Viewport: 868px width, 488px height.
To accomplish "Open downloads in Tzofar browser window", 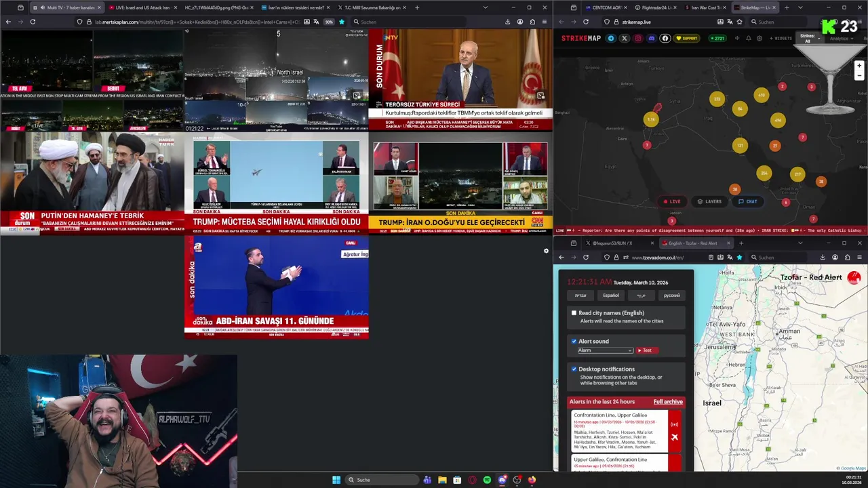I will point(823,258).
